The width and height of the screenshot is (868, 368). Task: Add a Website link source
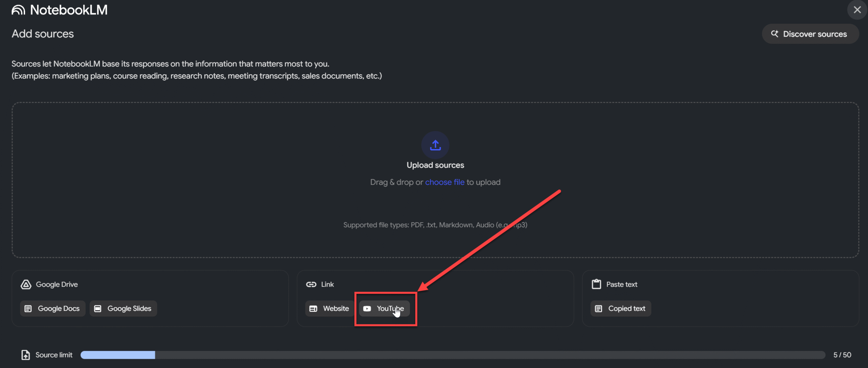(x=329, y=308)
